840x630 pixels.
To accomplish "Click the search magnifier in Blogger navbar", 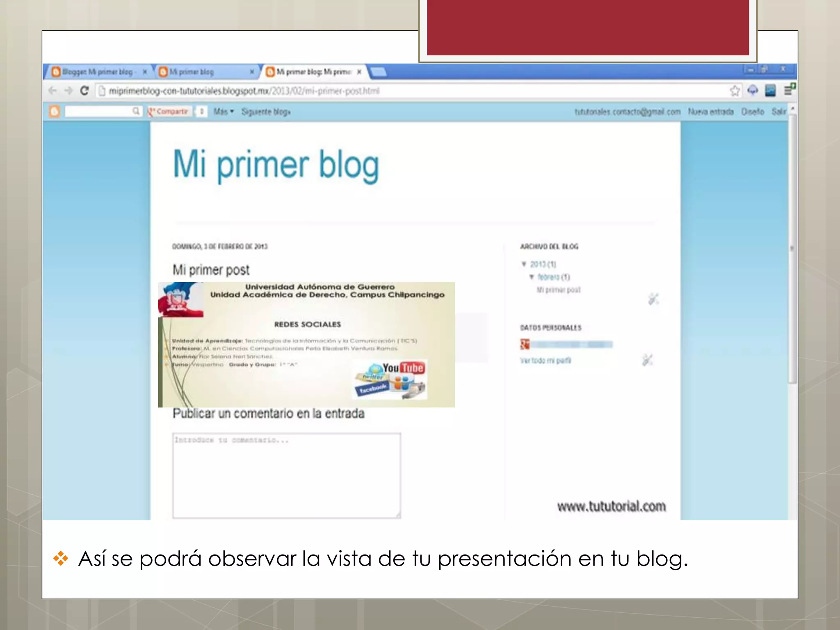I will pyautogui.click(x=136, y=111).
